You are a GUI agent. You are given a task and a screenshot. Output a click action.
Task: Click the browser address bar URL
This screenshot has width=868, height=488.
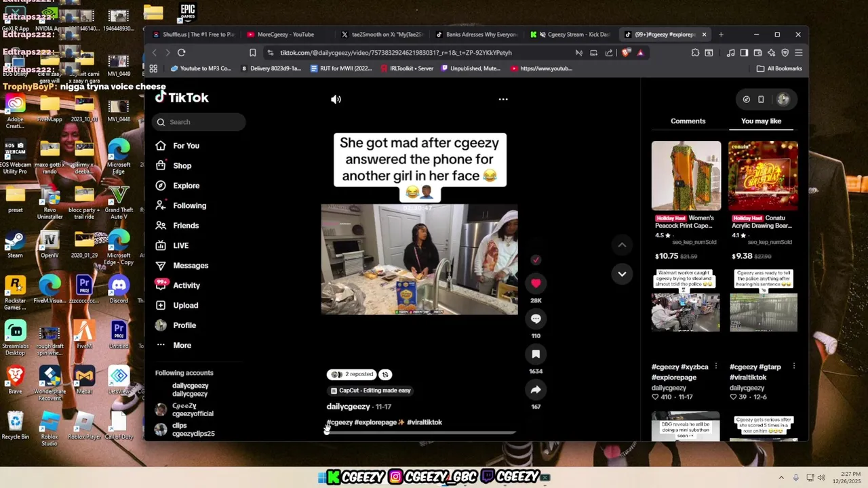click(396, 52)
